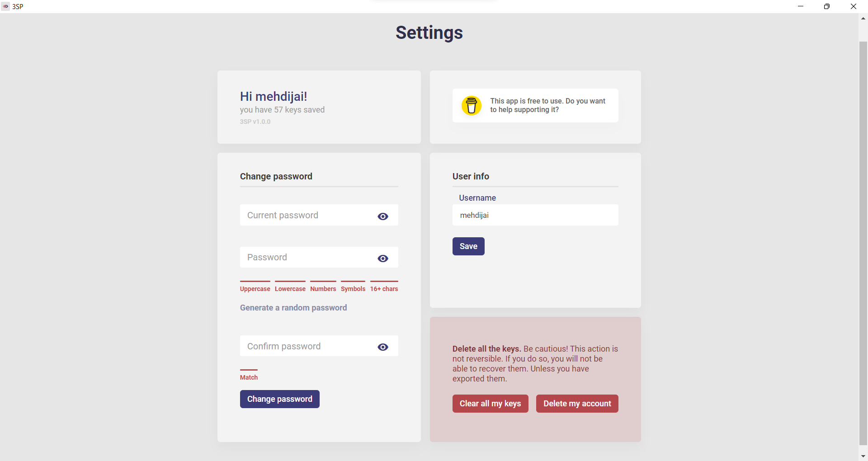Screen dimensions: 868x461
Task: Click the Uppercase strength indicator
Action: 255,287
